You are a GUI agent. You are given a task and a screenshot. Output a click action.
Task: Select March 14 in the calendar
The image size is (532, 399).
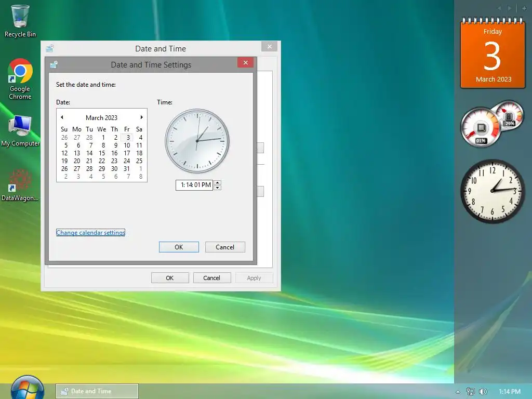coord(89,153)
